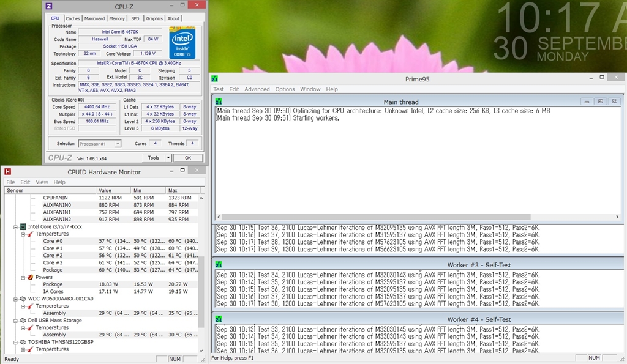Click the Main thread scroll right arrow

coord(617,217)
